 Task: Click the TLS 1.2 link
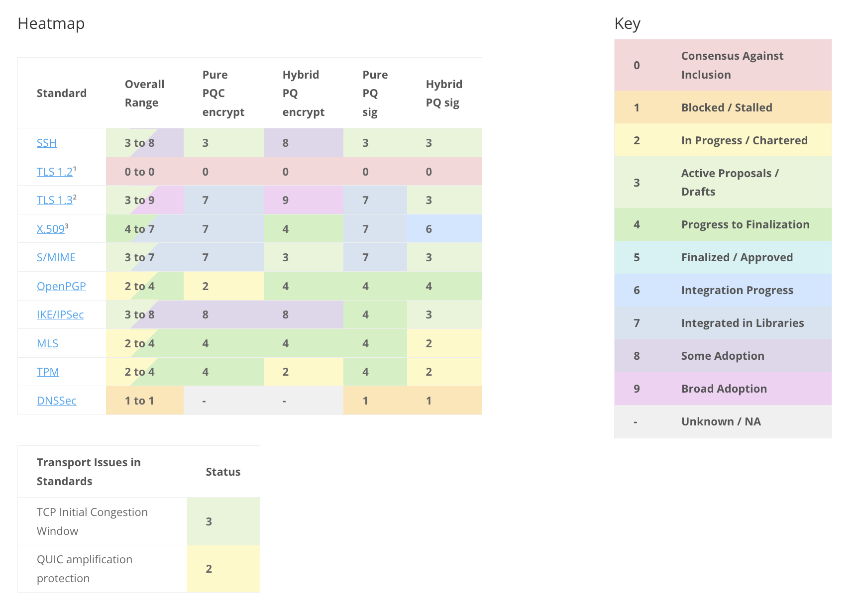54,172
